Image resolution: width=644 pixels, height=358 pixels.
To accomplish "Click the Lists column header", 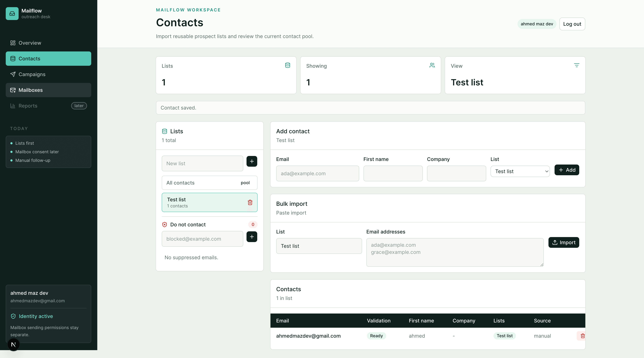I will point(499,321).
